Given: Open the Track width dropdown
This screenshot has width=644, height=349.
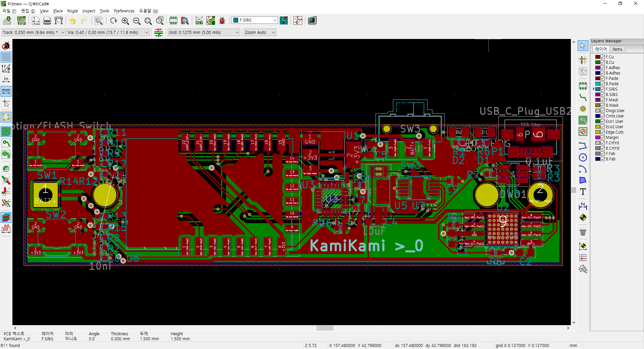Looking at the screenshot, I should point(33,33).
